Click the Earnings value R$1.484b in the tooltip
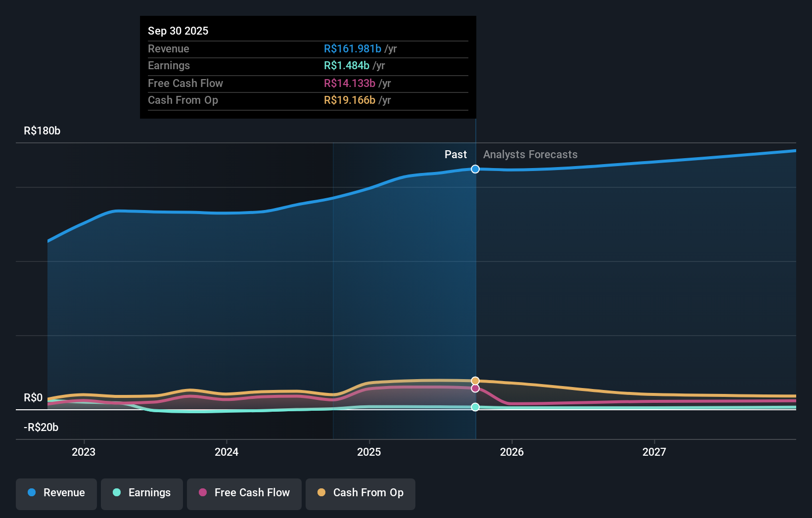Screen dimensions: 812x518 click(346, 65)
